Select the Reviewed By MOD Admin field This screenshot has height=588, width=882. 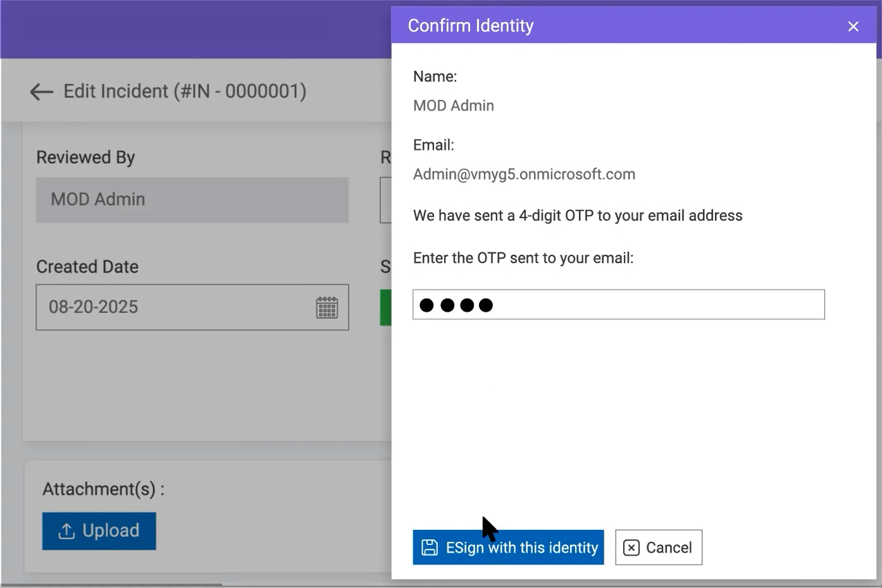point(192,200)
